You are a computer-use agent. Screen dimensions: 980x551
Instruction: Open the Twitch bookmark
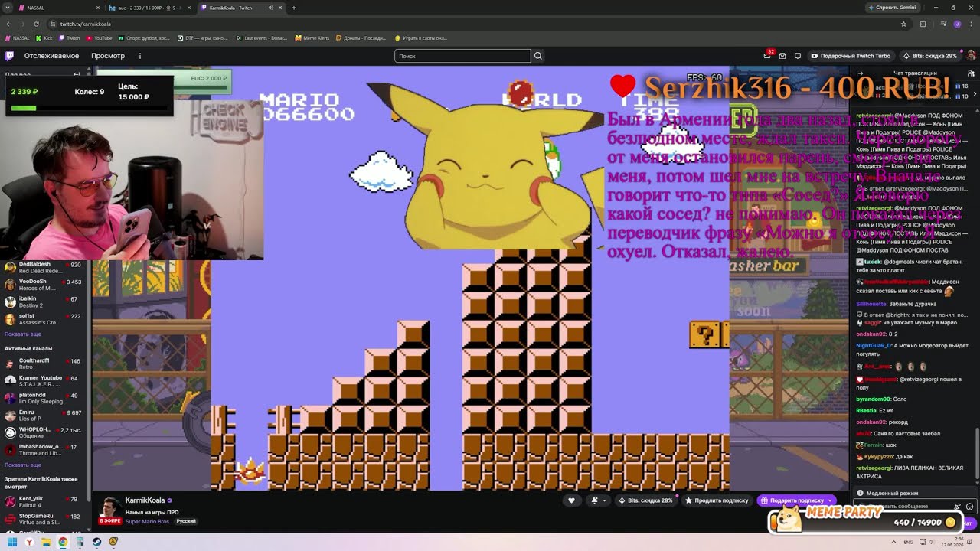[x=70, y=37]
